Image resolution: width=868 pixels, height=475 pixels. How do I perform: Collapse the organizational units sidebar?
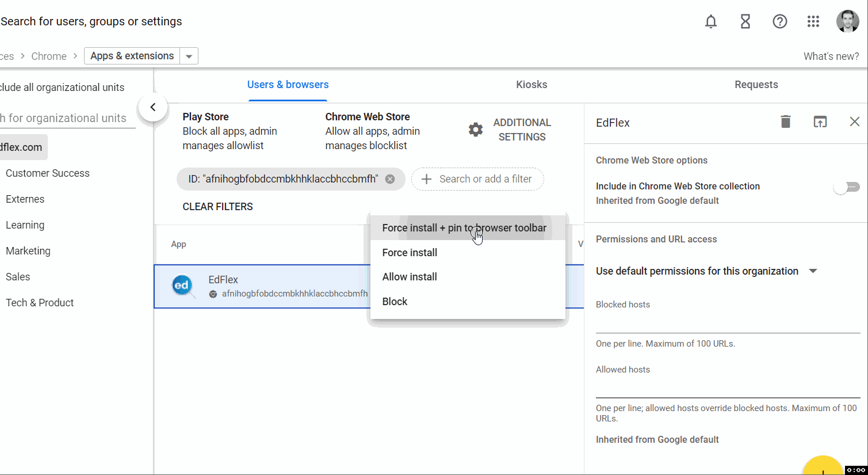click(152, 107)
